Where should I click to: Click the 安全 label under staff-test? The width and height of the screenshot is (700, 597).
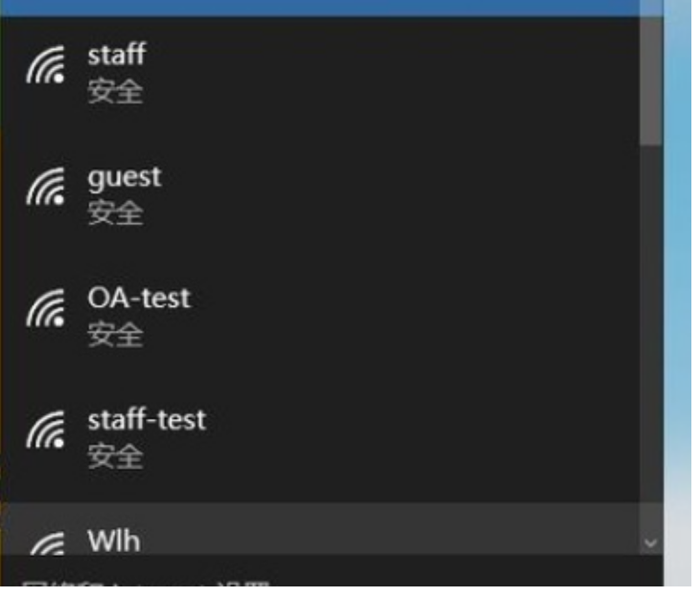pos(115,458)
